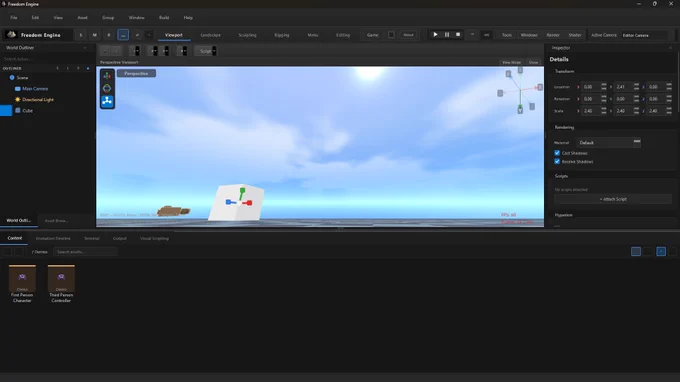Click the right X marker of orientation gizmo

point(540,88)
